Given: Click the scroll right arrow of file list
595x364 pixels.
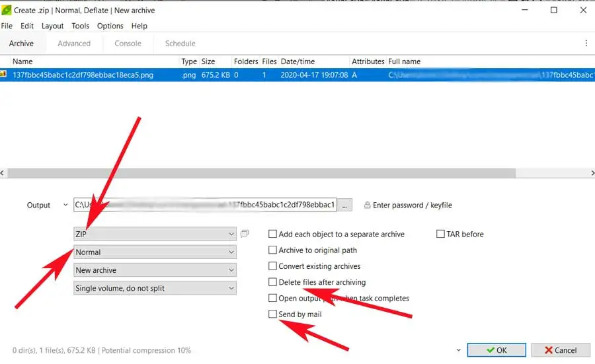Looking at the screenshot, I should pyautogui.click(x=592, y=173).
